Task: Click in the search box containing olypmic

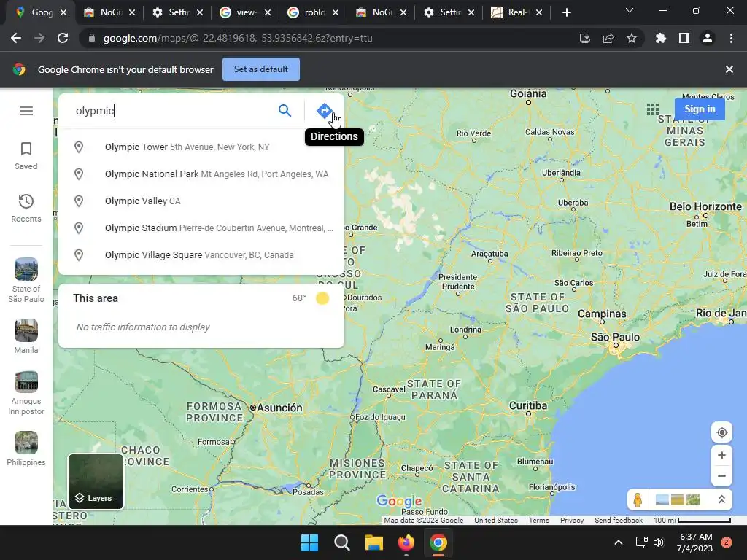Action: click(x=171, y=111)
